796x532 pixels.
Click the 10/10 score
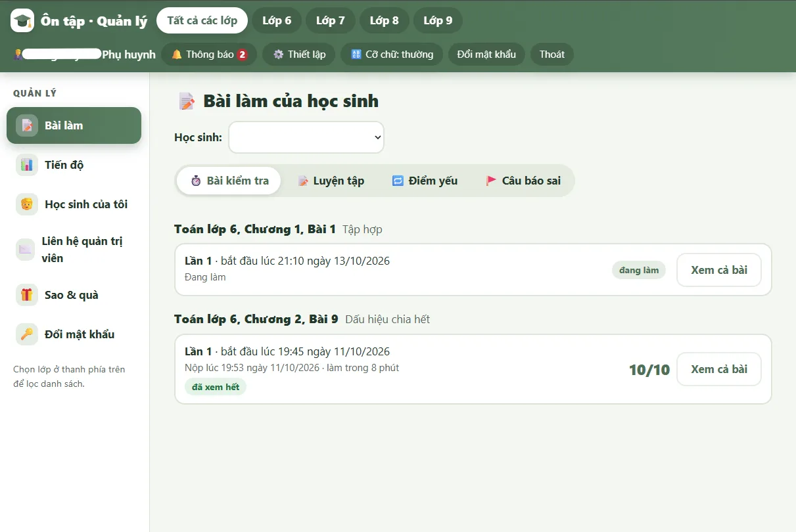(x=649, y=370)
